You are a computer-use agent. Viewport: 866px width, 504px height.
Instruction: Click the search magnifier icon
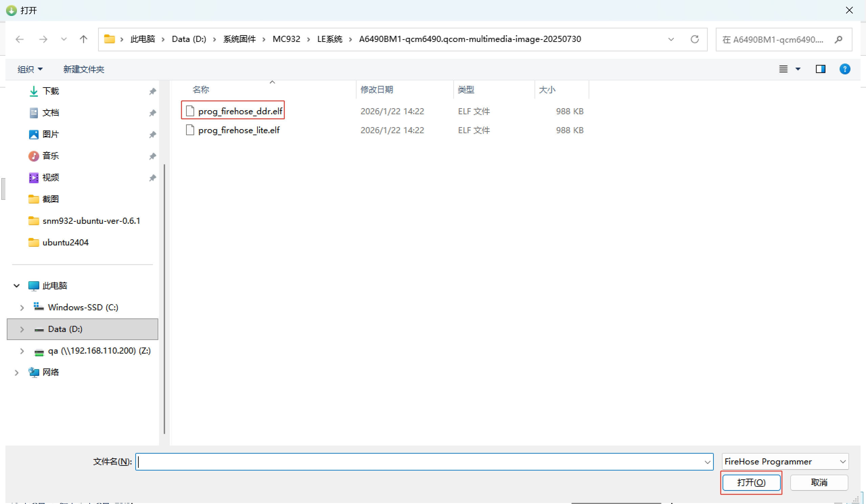[838, 40]
